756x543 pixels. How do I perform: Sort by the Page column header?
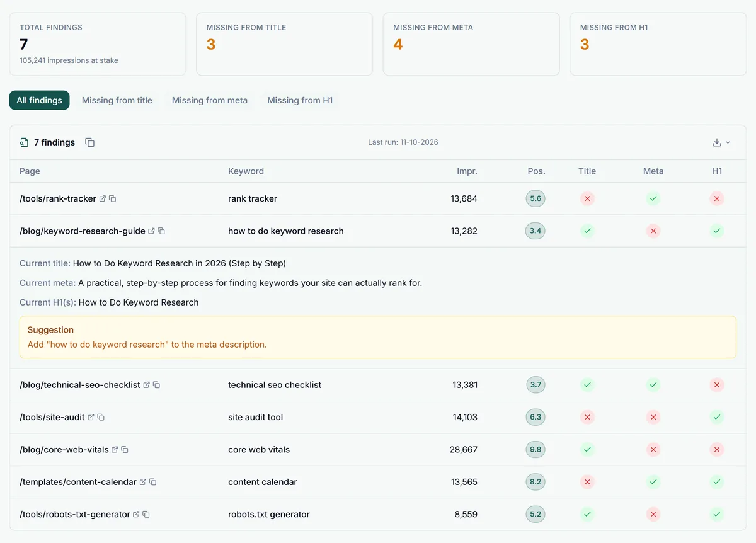pos(30,171)
